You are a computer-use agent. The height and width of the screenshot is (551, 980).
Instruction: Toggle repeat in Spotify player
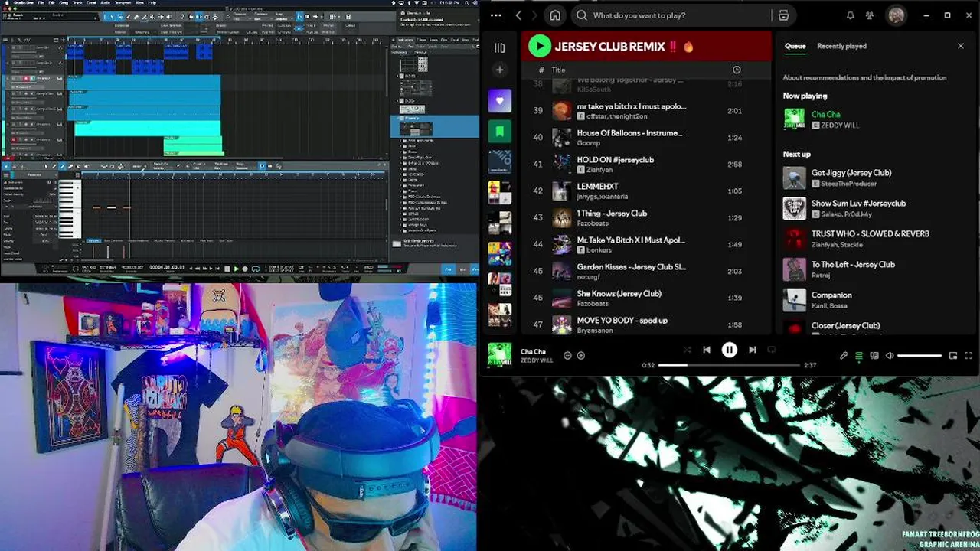[772, 350]
